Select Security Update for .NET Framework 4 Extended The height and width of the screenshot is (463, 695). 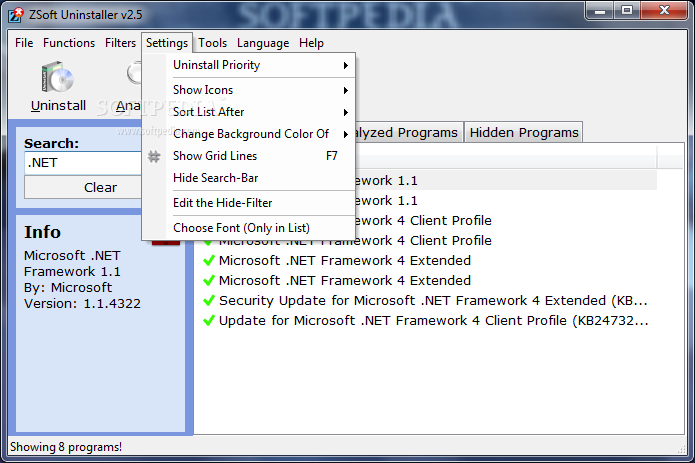point(427,300)
